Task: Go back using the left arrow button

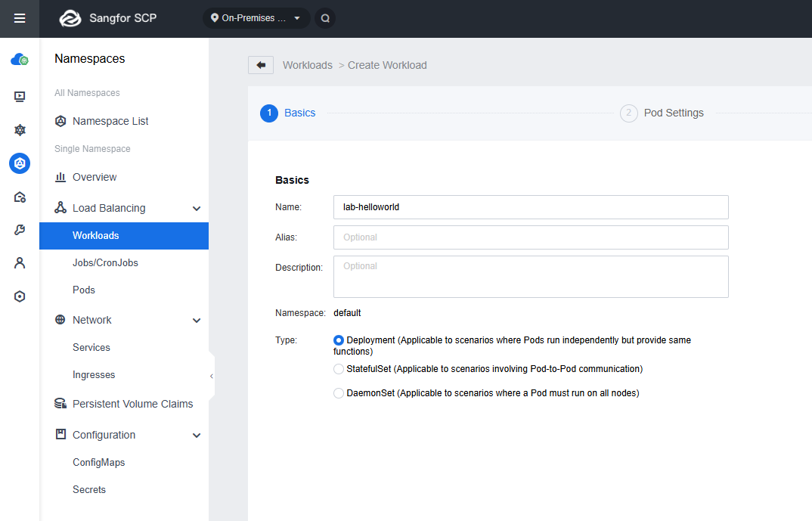Action: (261, 65)
